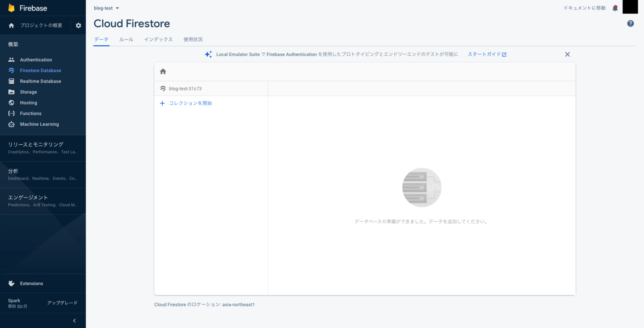Open the help question mark icon
Viewport: 644px width, 328px height.
tap(630, 23)
